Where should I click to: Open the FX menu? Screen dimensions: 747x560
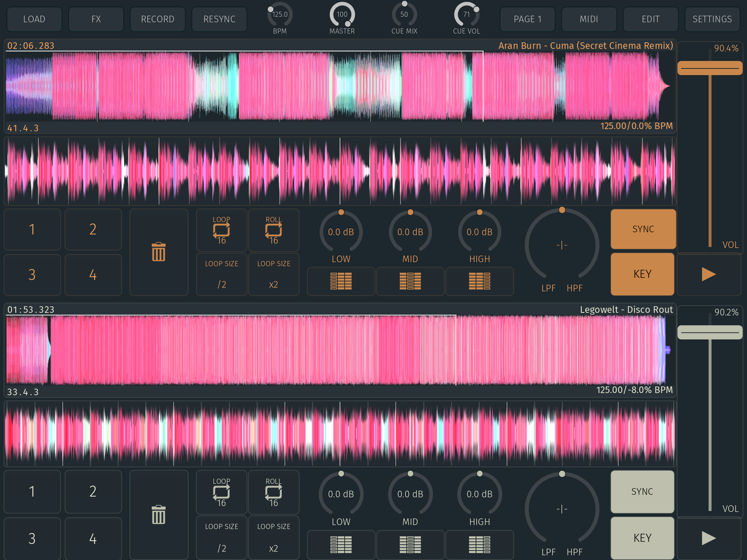click(x=96, y=19)
